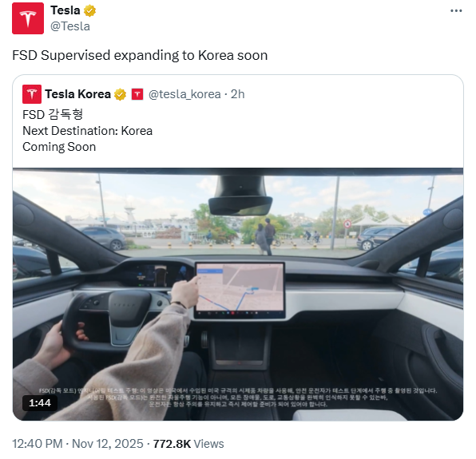Open the @Tesla handle link
The height and width of the screenshot is (459, 476).
coord(70,26)
